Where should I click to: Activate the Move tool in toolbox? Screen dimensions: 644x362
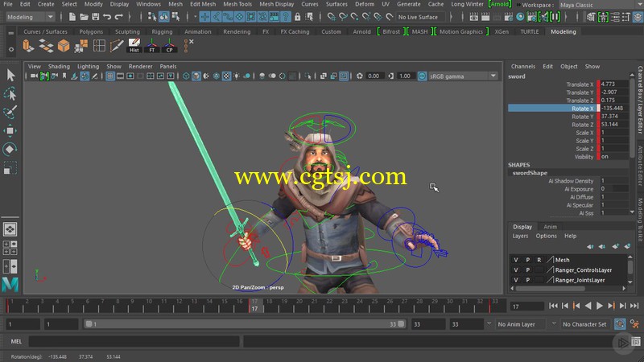coord(10,131)
